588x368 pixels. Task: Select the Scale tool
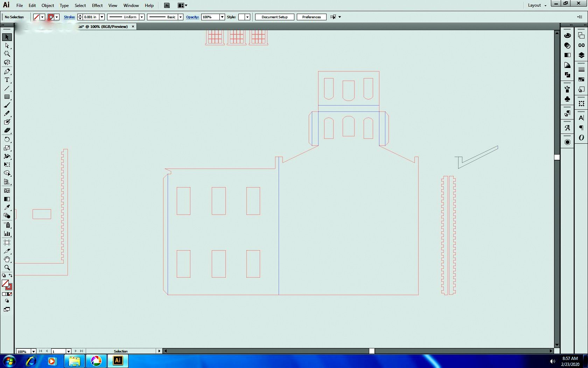(7, 148)
